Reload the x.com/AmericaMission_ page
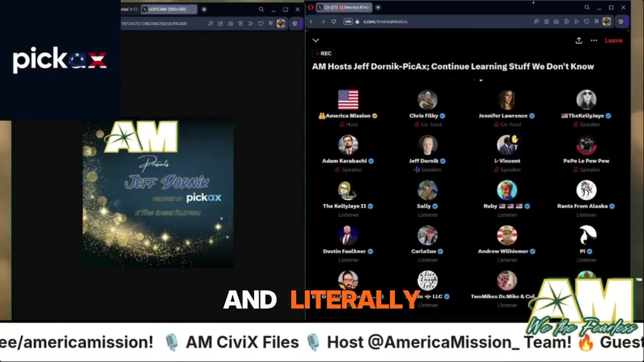644x362 pixels. (334, 22)
